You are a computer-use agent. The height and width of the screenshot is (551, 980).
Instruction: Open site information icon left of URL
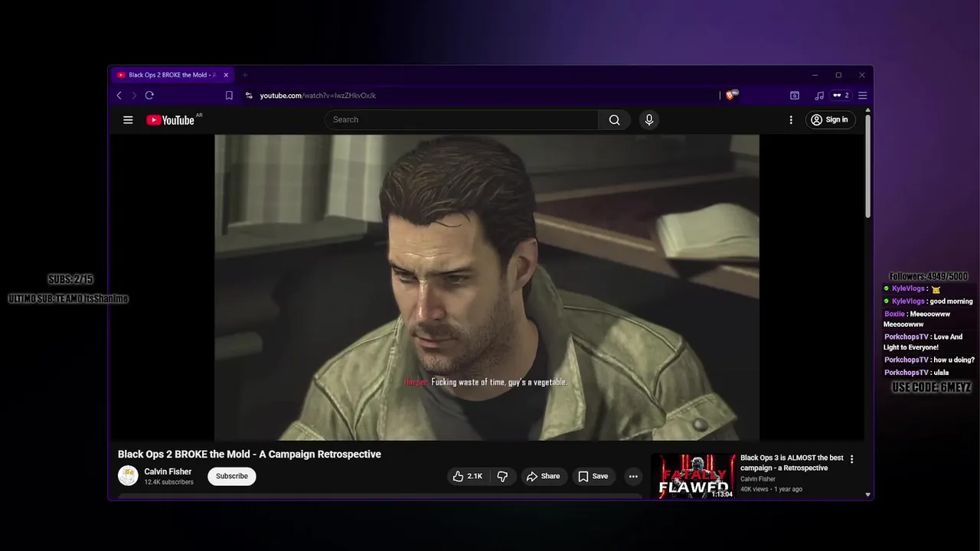coord(249,96)
